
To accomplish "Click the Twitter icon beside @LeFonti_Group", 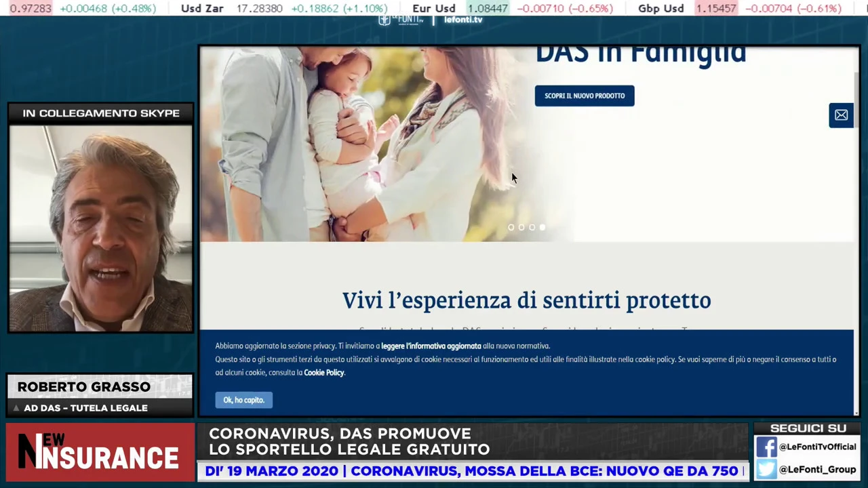I will (x=766, y=470).
